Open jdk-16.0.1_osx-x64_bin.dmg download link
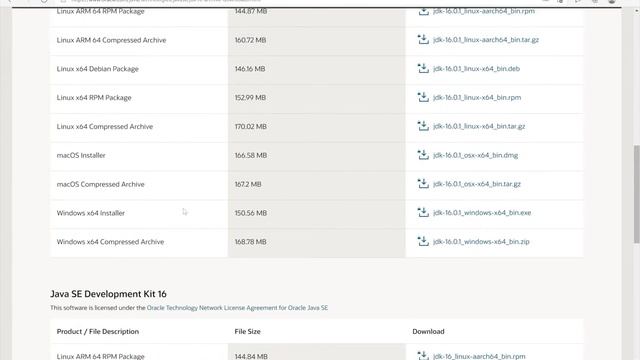The image size is (640, 360). click(476, 155)
